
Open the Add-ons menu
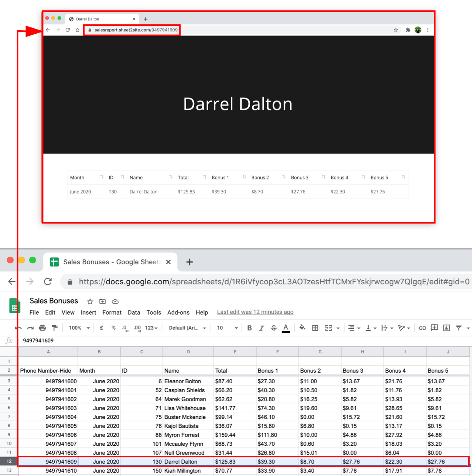[x=178, y=312]
